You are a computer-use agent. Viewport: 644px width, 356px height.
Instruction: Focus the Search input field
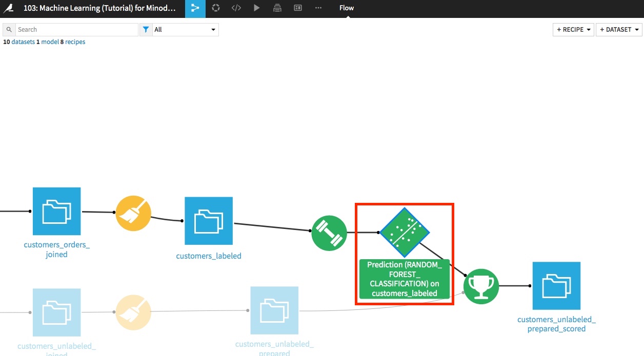pos(77,30)
